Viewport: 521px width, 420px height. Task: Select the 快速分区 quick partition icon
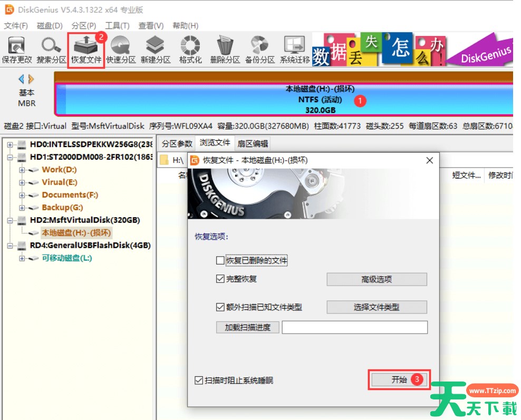121,50
